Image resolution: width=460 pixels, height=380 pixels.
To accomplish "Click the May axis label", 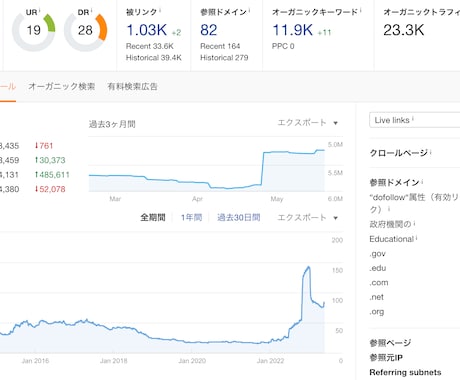I will coord(277,199).
